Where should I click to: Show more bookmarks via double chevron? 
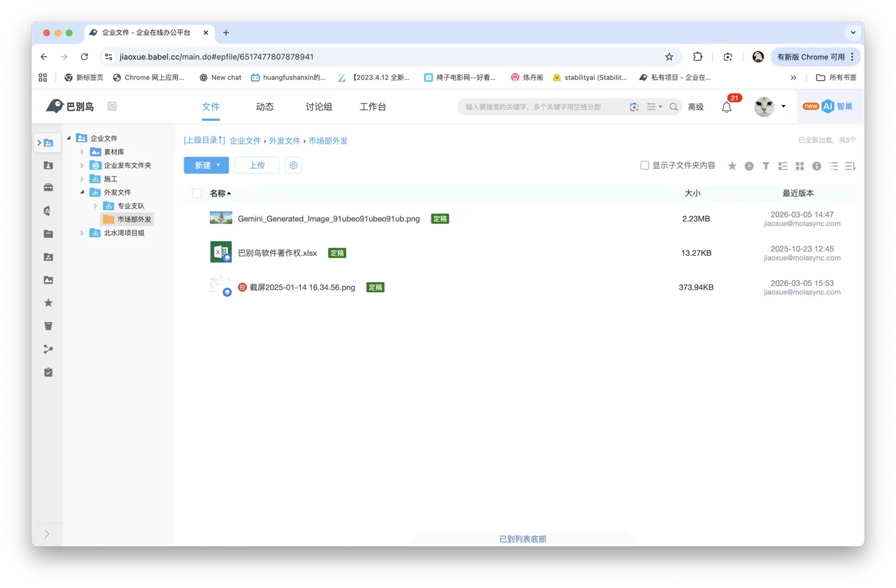tap(794, 77)
